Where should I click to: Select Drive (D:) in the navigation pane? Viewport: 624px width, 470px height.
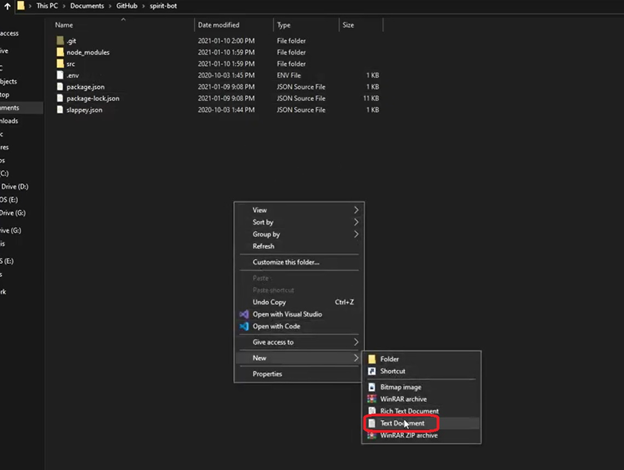click(14, 187)
